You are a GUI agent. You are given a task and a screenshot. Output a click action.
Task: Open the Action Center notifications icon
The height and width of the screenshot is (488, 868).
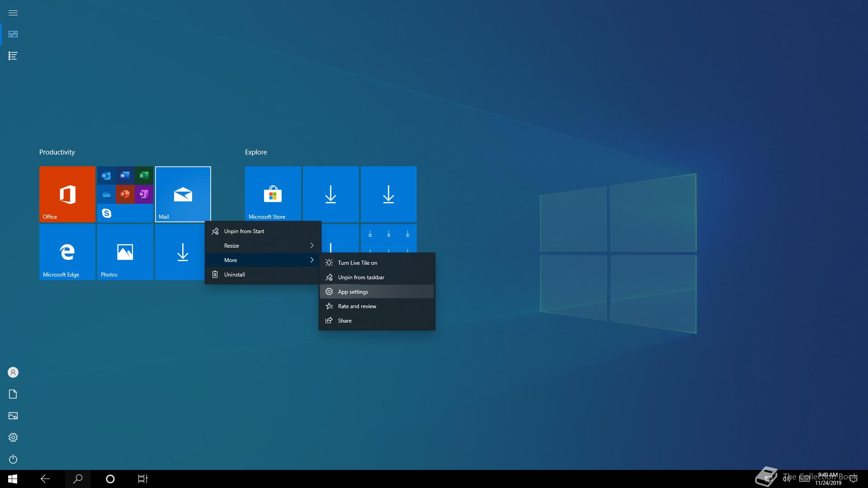click(854, 479)
